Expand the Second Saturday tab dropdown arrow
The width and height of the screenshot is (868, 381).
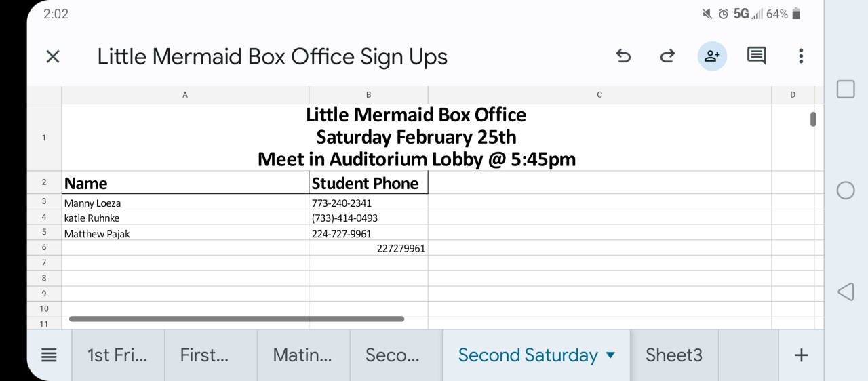(610, 355)
